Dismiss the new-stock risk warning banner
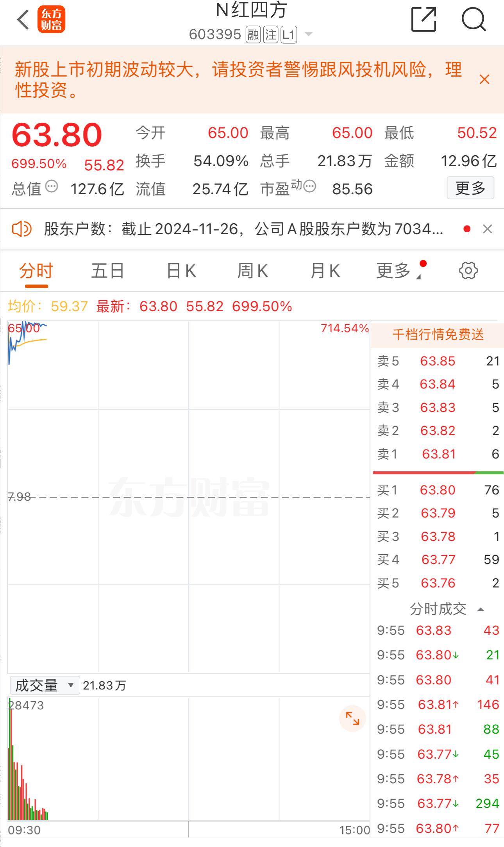The height and width of the screenshot is (847, 504). click(x=484, y=79)
